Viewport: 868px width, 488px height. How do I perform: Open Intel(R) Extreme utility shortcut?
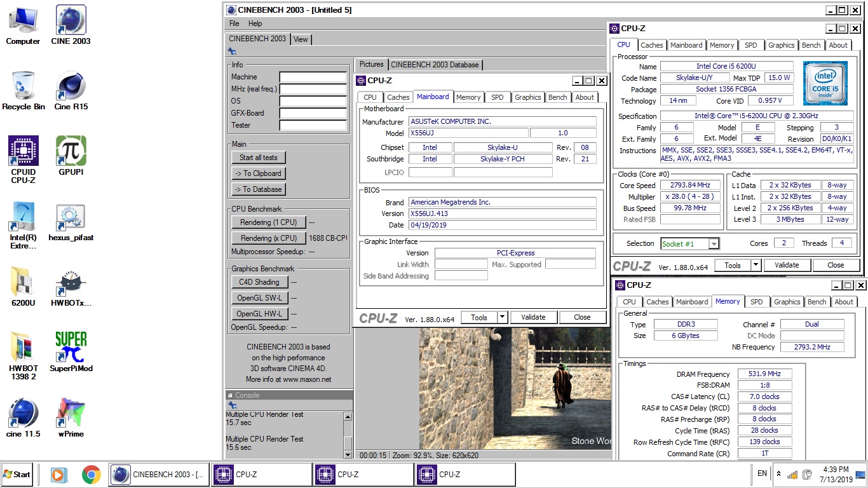(x=23, y=226)
